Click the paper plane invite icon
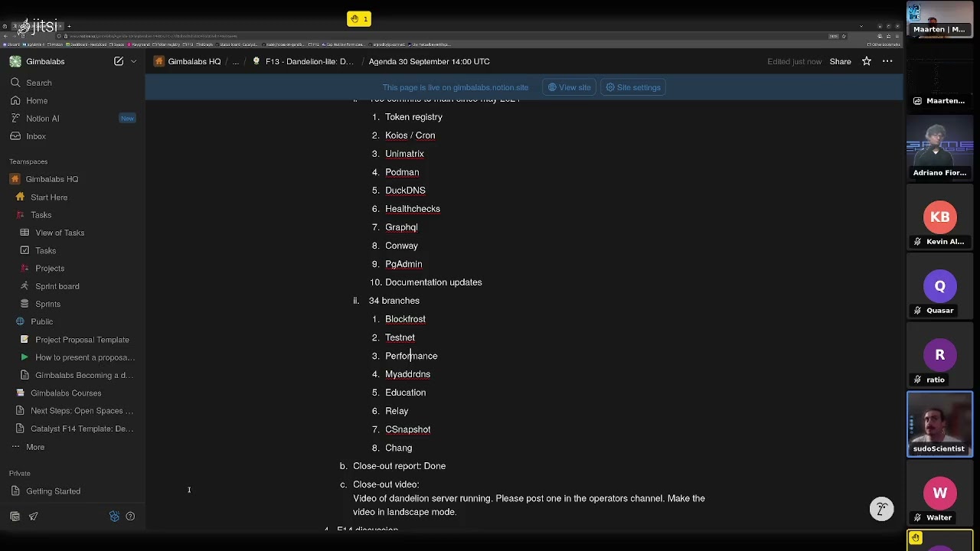This screenshot has width=980, height=551. click(34, 517)
